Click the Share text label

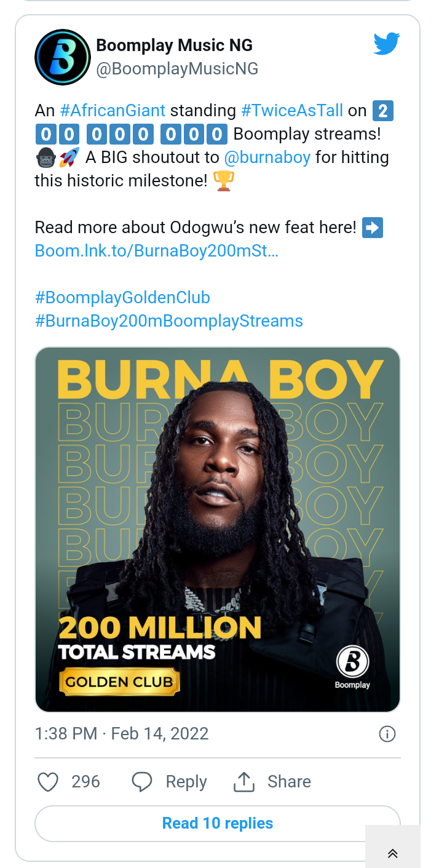coord(289,782)
